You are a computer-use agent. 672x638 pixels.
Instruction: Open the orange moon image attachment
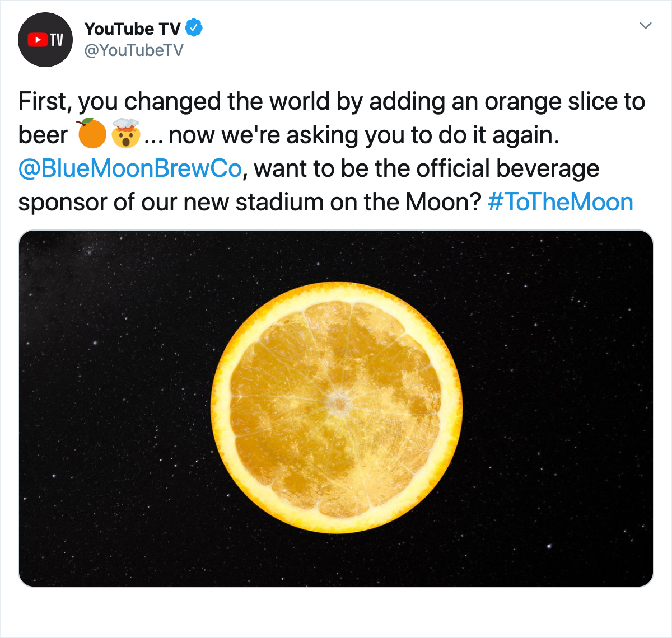point(336,409)
